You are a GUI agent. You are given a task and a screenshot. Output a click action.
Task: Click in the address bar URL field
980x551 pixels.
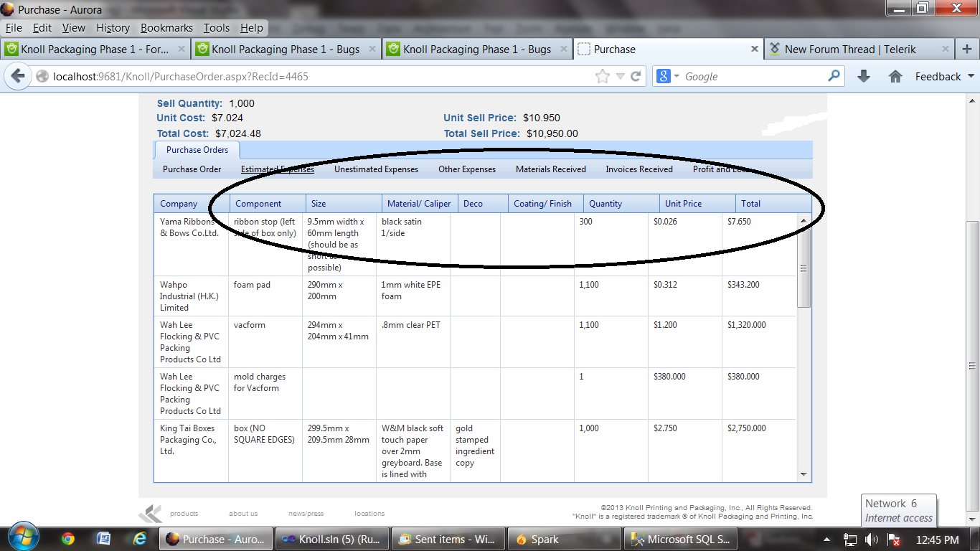point(316,76)
